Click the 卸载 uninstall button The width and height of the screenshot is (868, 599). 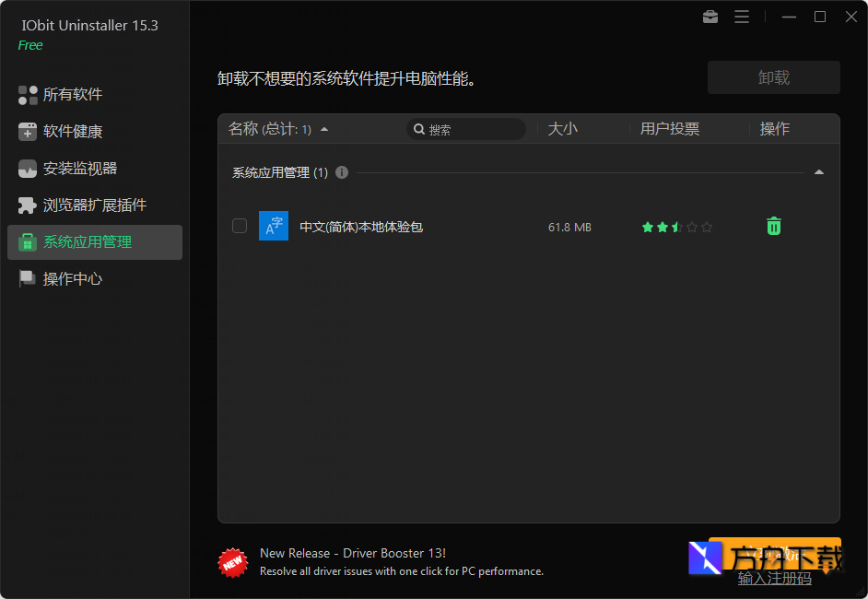(773, 76)
